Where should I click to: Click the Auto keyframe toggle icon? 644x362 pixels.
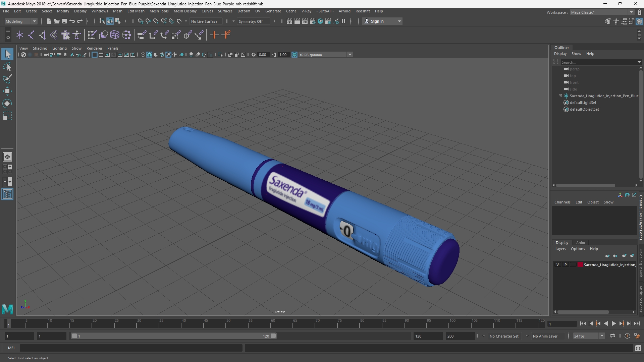point(627,336)
